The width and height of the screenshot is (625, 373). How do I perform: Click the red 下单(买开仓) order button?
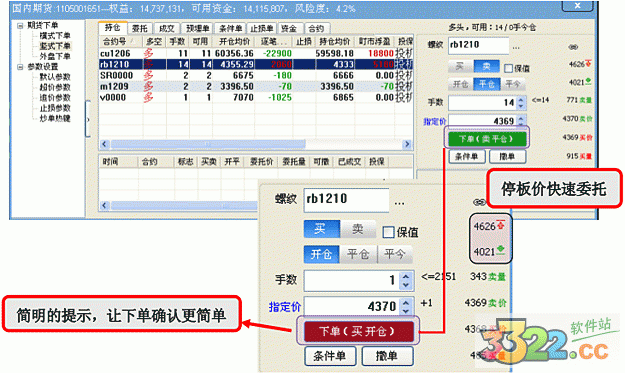(x=357, y=331)
